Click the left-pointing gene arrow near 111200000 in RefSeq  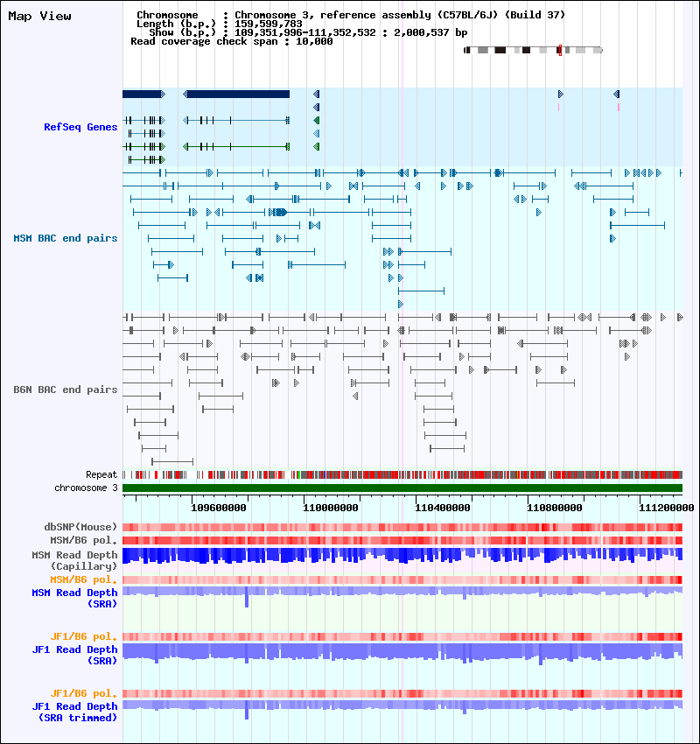(x=616, y=94)
